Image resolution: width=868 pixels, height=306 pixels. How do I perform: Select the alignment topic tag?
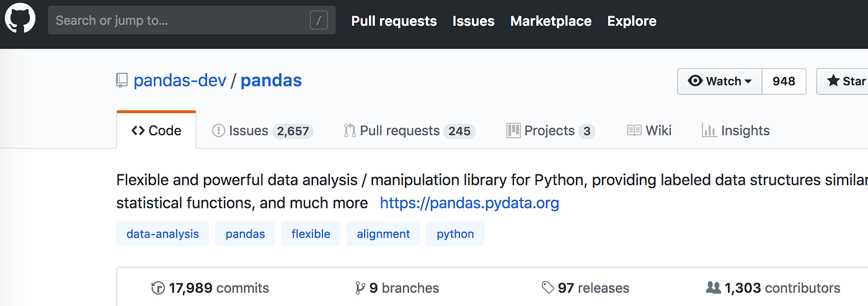pyautogui.click(x=383, y=234)
